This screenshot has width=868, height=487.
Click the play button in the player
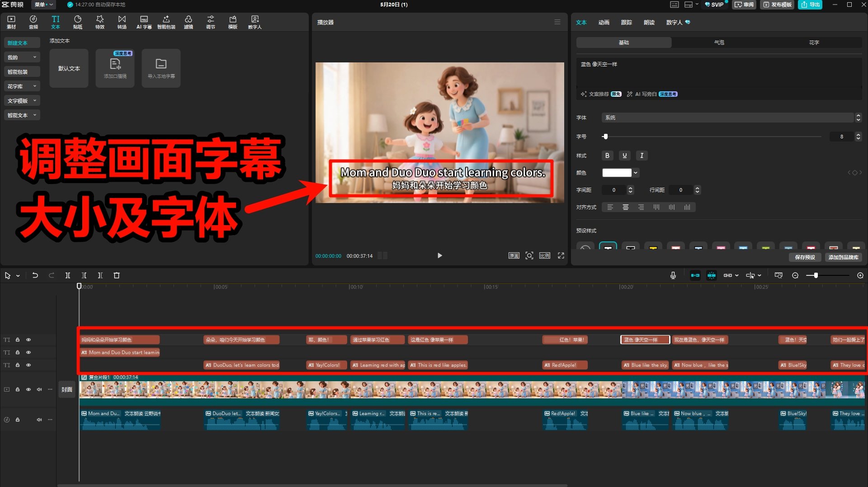point(439,255)
